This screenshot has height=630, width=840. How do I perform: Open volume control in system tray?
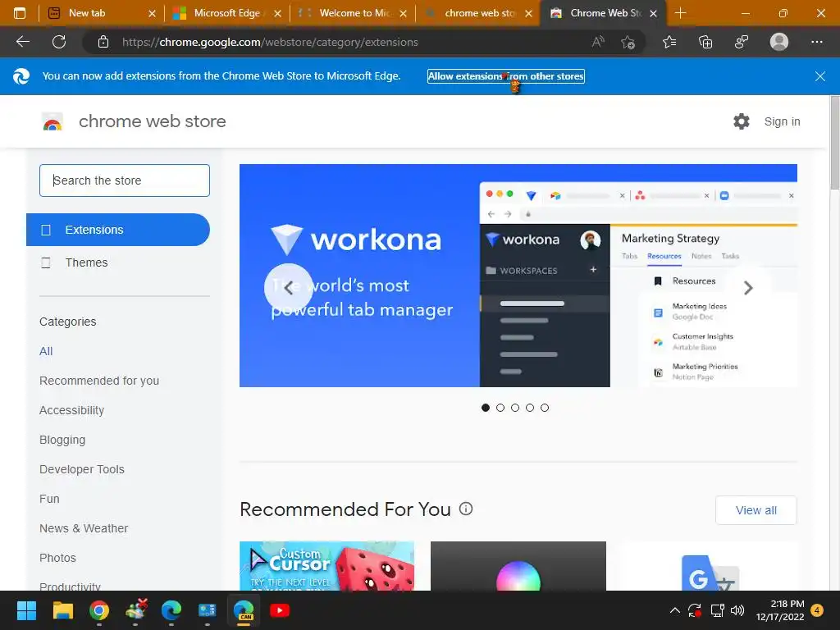tap(737, 610)
